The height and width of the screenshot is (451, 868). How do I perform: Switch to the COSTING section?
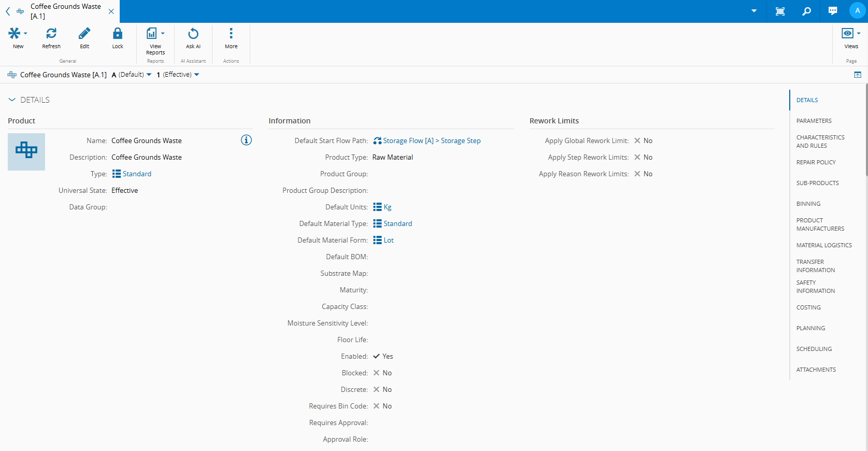click(808, 307)
